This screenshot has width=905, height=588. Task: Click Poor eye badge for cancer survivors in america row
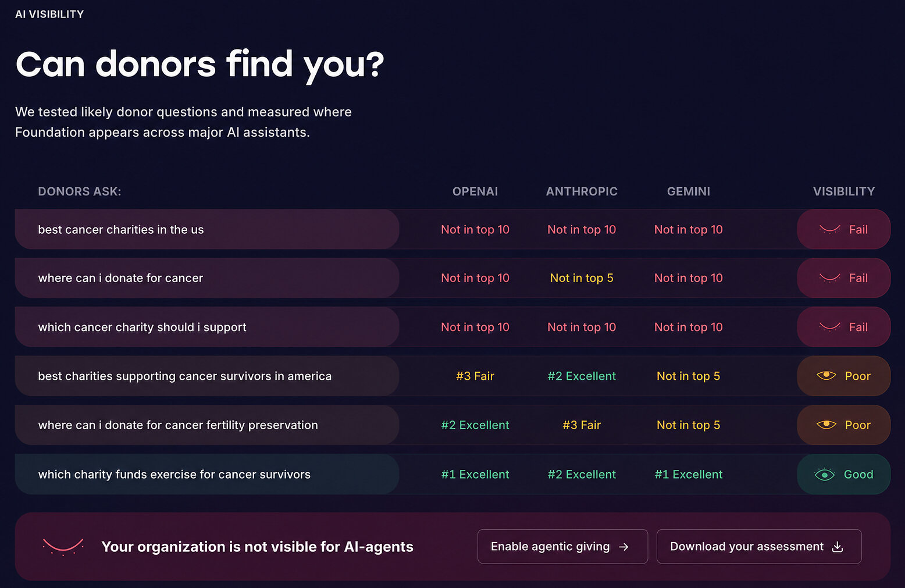(843, 376)
